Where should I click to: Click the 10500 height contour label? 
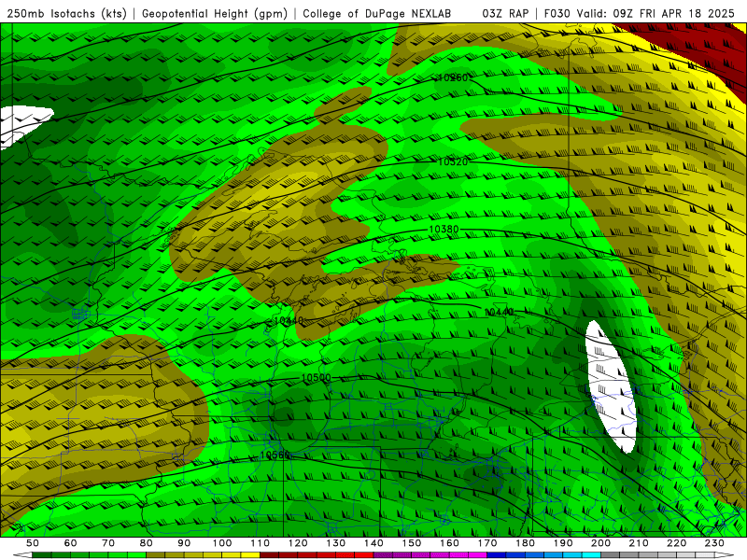(x=316, y=378)
